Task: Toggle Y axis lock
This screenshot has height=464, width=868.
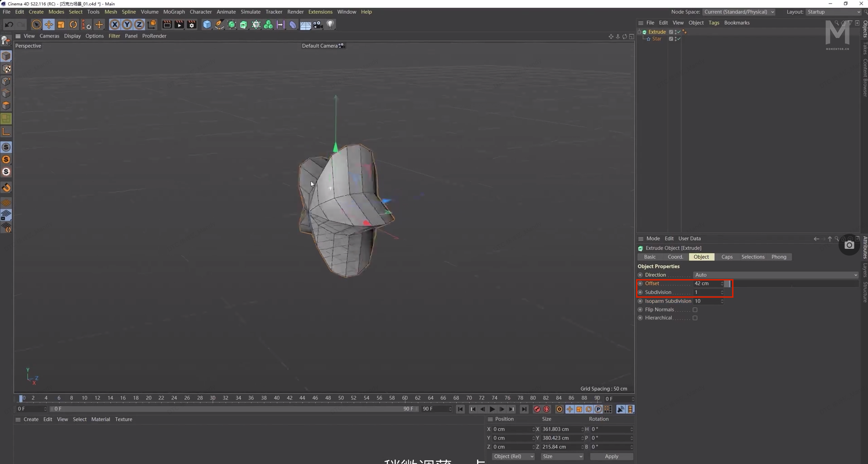Action: tap(127, 24)
